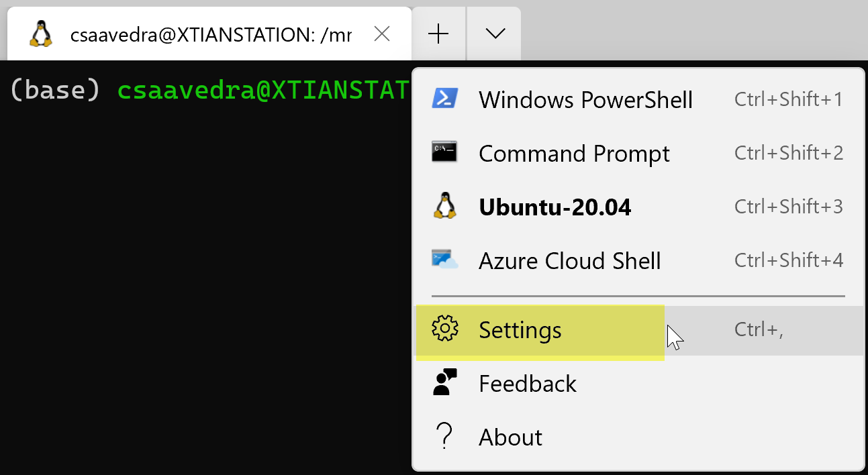Click the penguin icon on the tab
Screen dimensions: 868x475
41,34
